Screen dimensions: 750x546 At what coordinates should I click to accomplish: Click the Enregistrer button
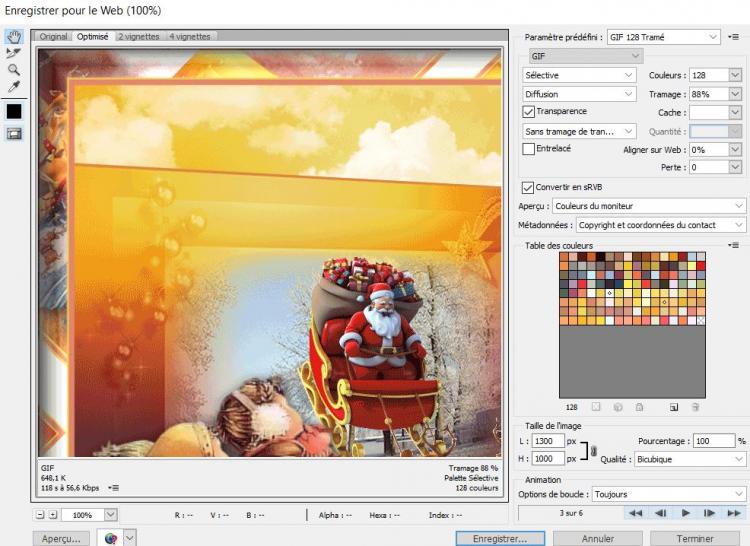(x=499, y=538)
